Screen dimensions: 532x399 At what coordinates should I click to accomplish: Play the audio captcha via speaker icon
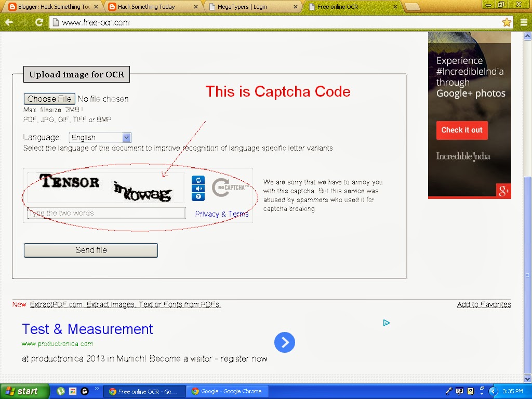click(198, 189)
